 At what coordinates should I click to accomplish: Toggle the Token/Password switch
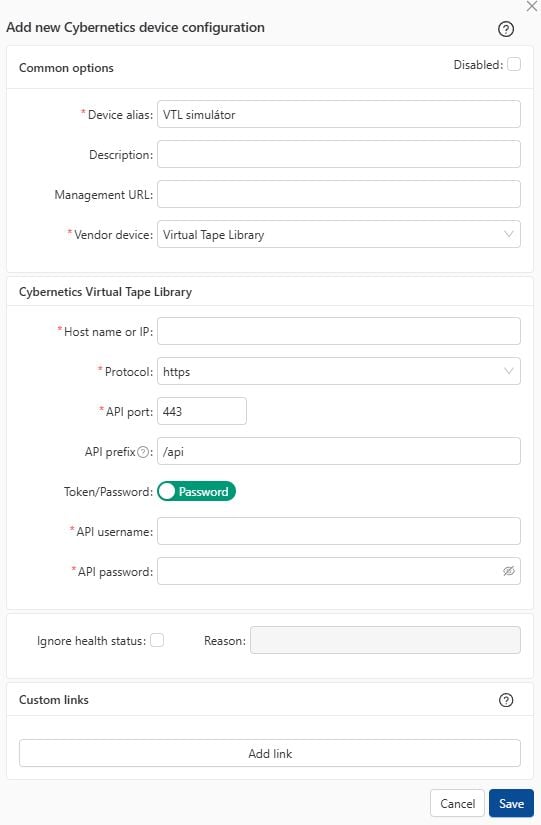click(x=196, y=491)
